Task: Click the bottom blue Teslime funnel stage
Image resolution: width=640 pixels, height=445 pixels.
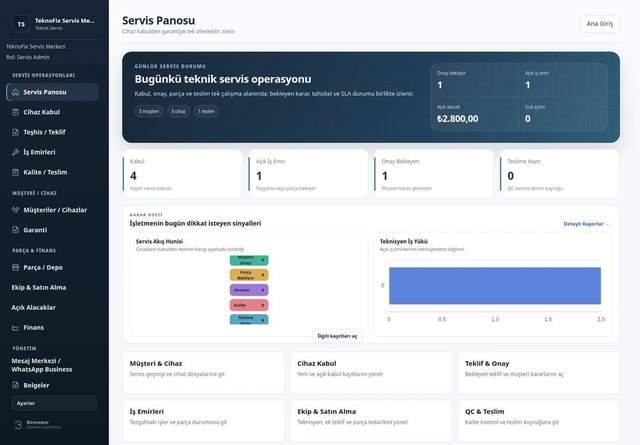Action: coord(249,319)
